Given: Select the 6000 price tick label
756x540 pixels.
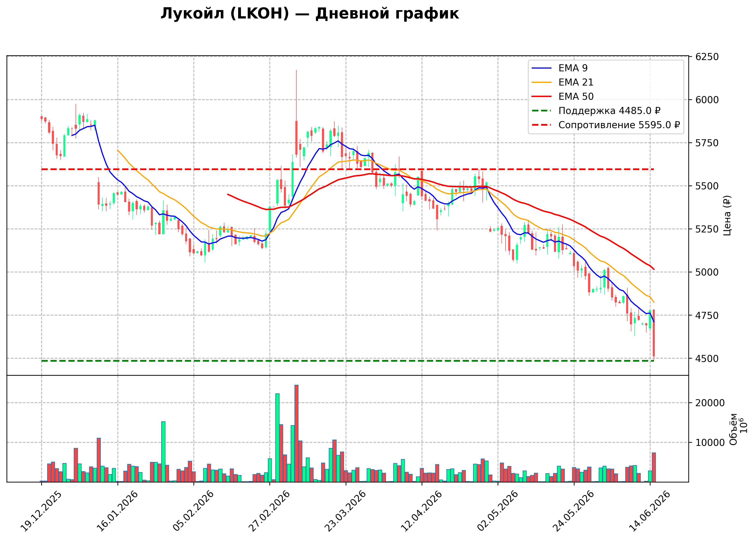Looking at the screenshot, I should click(x=707, y=100).
